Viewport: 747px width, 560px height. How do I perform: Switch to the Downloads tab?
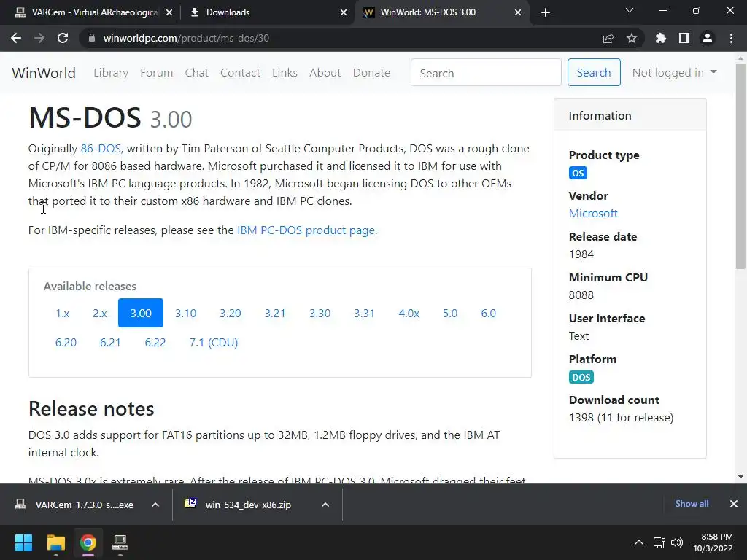[267, 12]
